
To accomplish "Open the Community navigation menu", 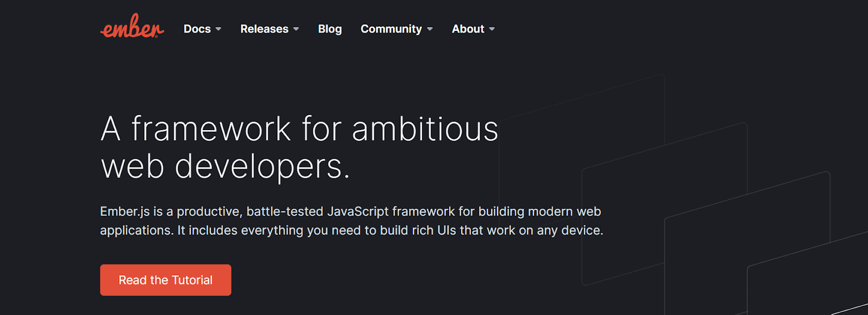I will point(397,29).
